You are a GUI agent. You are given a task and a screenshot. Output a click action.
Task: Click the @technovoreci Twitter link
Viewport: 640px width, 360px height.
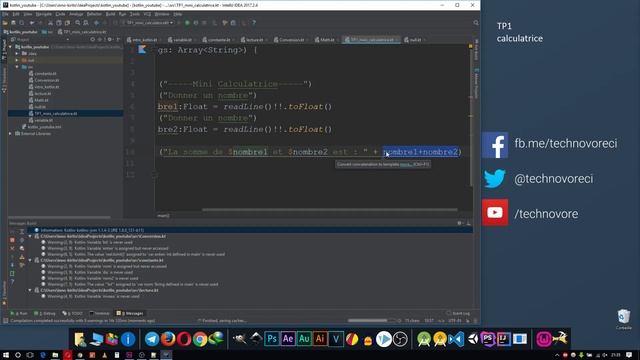point(553,179)
